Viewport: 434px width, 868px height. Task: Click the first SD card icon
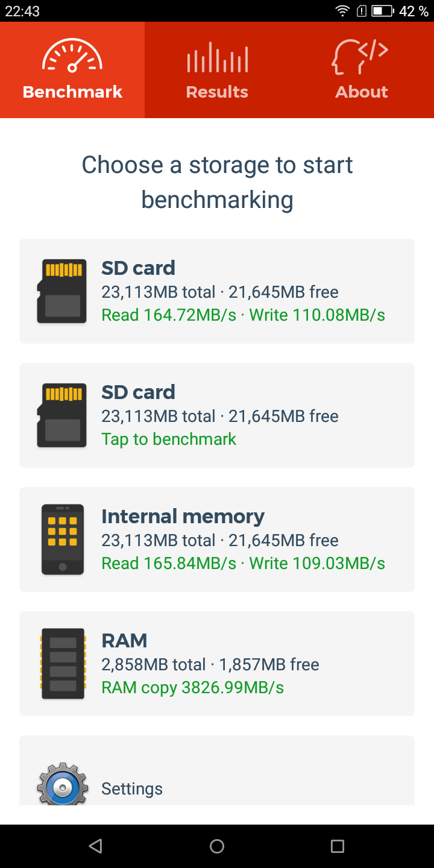point(61,291)
